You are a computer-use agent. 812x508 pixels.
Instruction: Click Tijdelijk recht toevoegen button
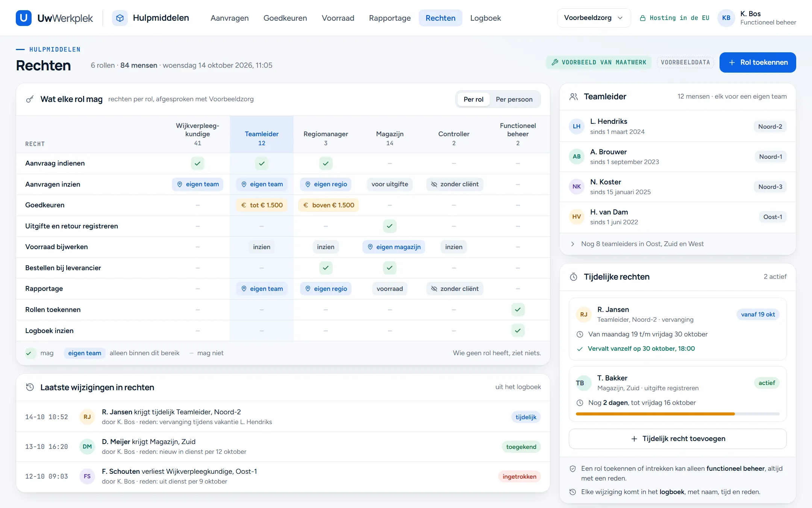pyautogui.click(x=677, y=439)
